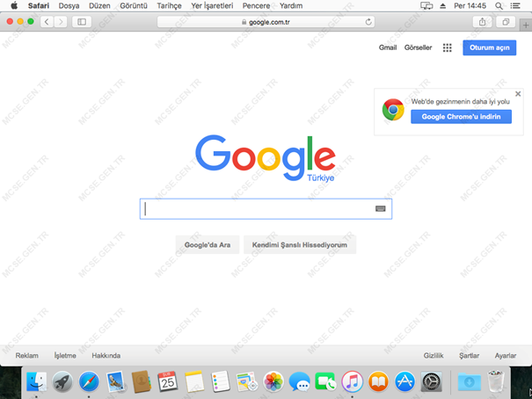Click the Oturum açın button

click(x=489, y=47)
